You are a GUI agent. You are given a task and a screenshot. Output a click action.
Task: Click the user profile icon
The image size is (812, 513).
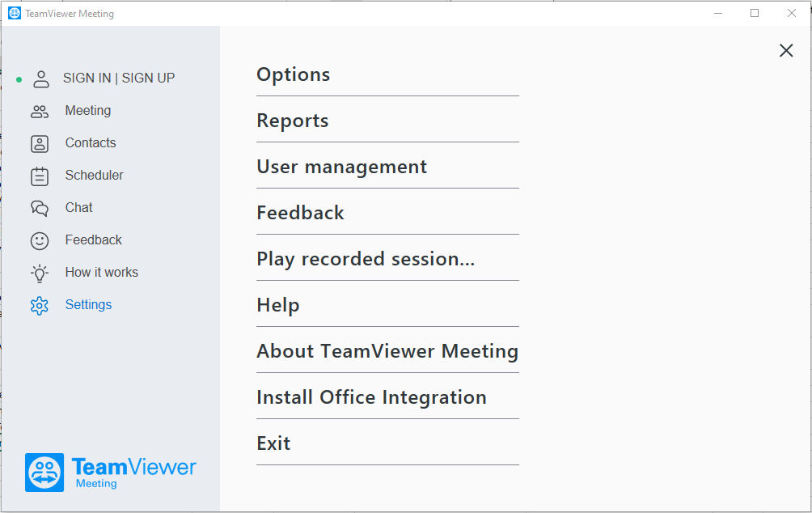click(41, 79)
